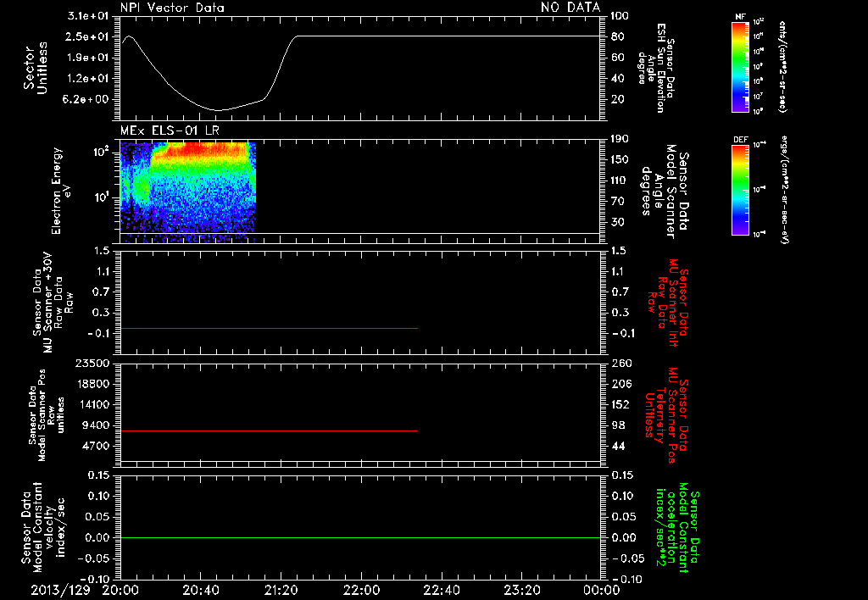
Task: Click the "4700" scanner position axis value
Action: 96,446
